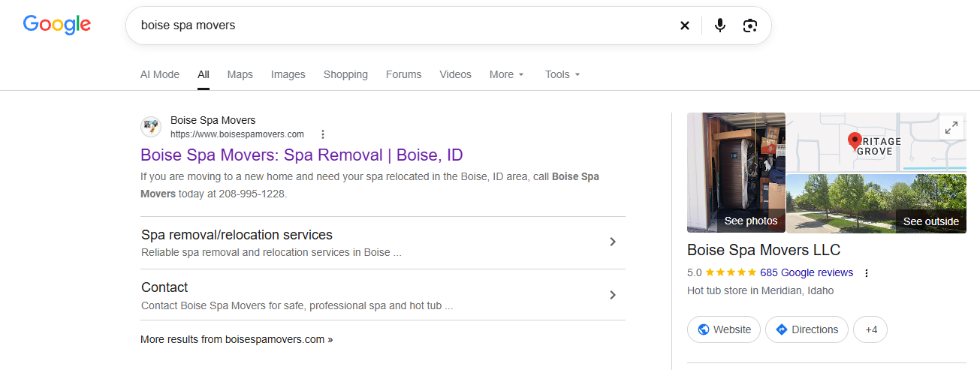Click the boisespamovers.com URL text
This screenshot has width=980, height=370.
237,134
